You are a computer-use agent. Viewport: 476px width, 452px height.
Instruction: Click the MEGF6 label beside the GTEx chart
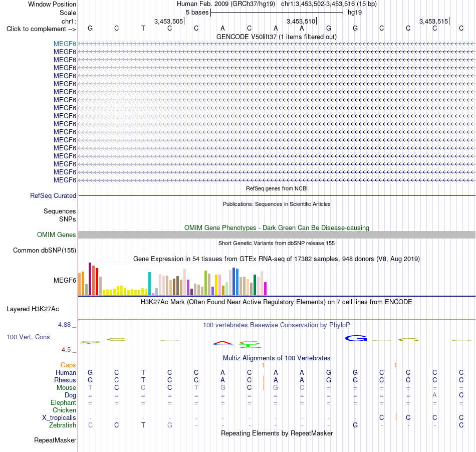click(x=65, y=280)
